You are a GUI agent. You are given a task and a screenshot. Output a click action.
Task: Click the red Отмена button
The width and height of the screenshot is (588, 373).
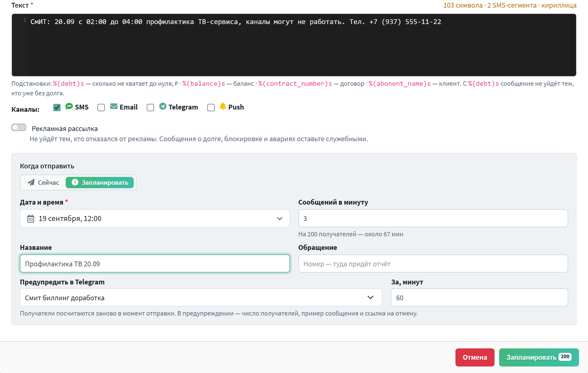click(x=475, y=357)
